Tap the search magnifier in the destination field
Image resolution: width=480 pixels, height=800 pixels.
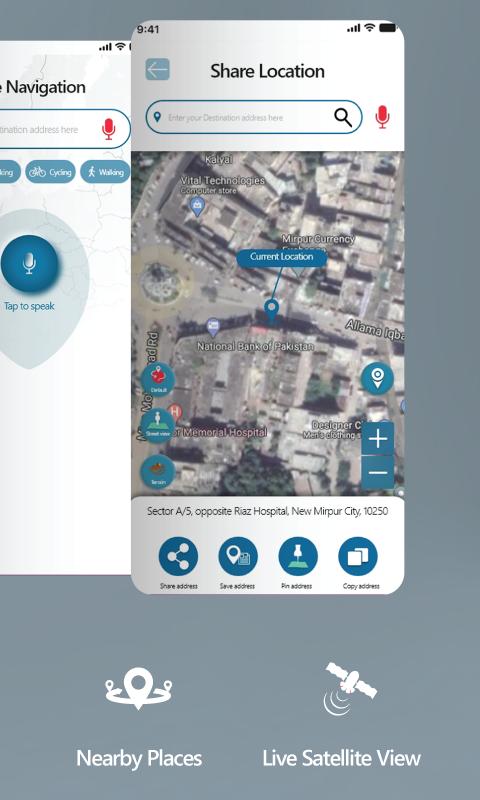point(343,117)
